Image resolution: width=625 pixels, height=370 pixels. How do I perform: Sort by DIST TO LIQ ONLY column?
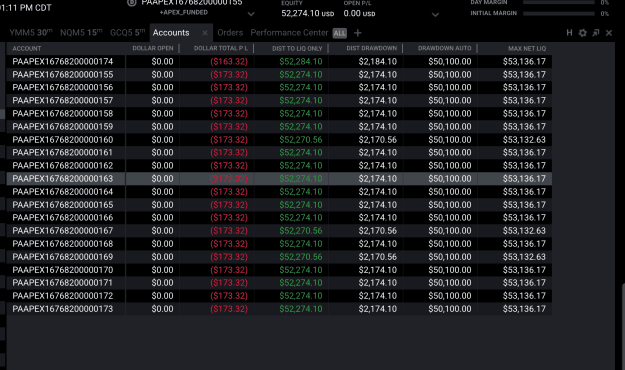coord(297,48)
